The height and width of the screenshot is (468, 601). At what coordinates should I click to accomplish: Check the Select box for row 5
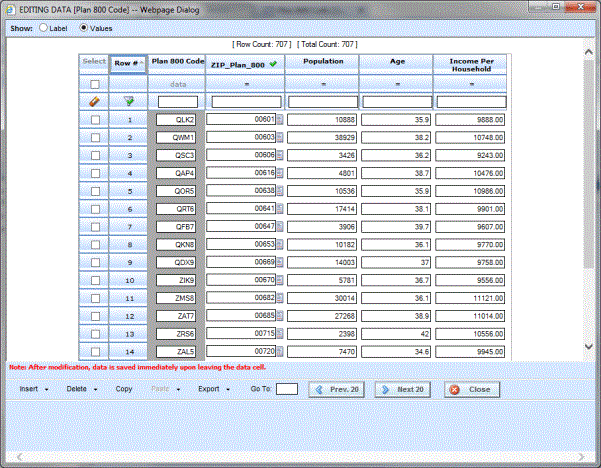click(95, 191)
